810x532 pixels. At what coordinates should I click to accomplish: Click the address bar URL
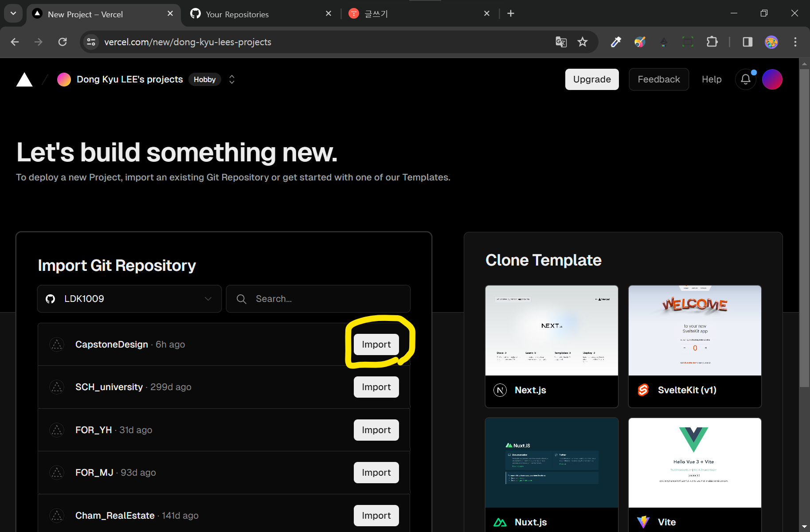pos(188,42)
